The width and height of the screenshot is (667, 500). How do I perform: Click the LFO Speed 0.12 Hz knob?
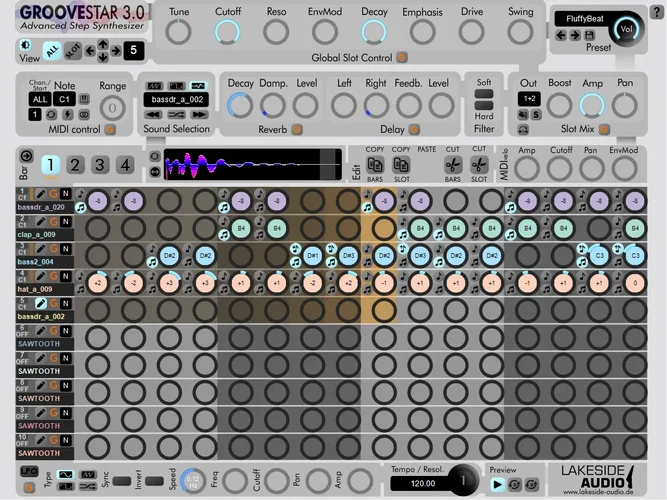point(193,481)
